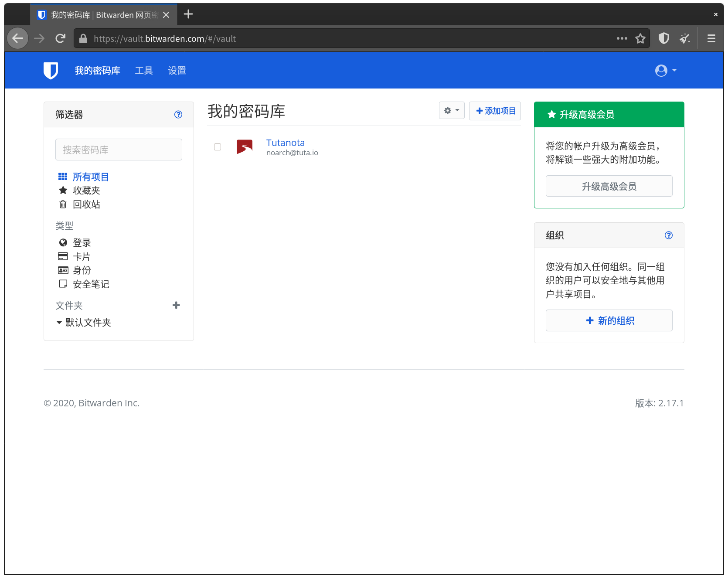This screenshot has height=579, width=728.
Task: Open the gear options dropdown
Action: (451, 111)
